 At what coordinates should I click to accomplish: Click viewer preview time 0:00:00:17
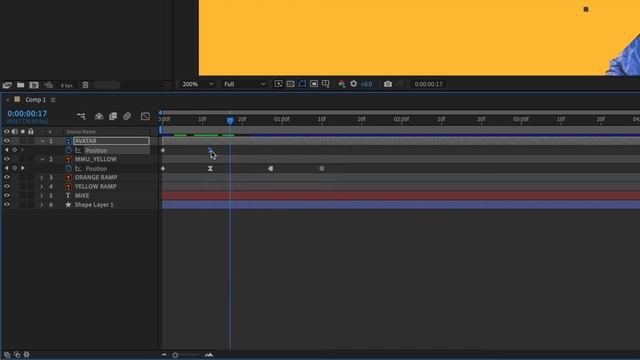point(428,84)
